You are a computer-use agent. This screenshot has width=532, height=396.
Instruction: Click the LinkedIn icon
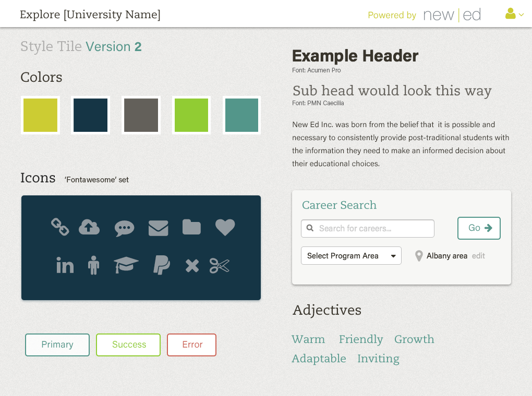[x=65, y=265]
